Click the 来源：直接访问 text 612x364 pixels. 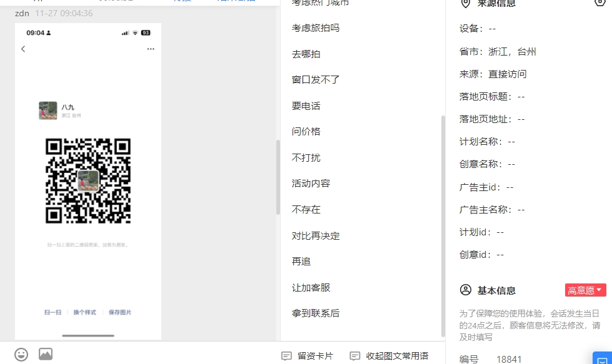point(493,74)
